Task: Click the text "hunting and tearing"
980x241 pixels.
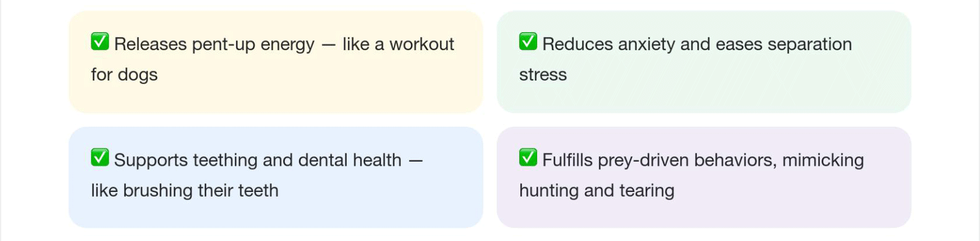Action: 596,190
